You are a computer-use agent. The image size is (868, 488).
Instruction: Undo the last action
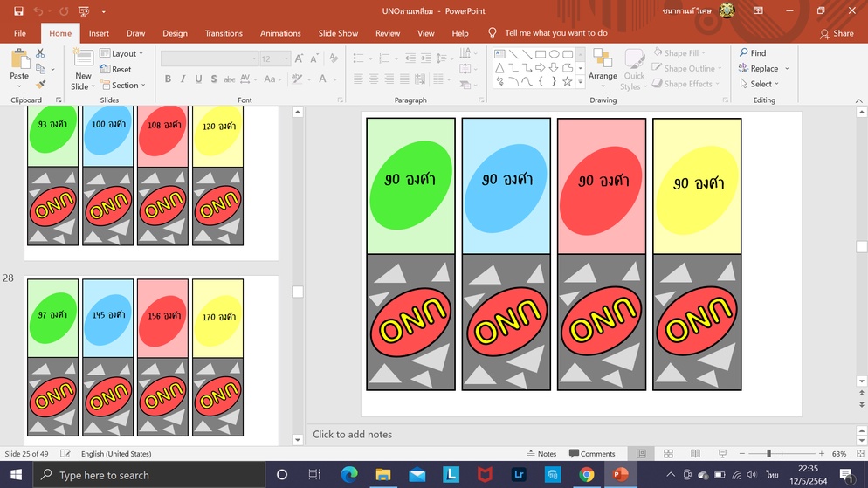pyautogui.click(x=38, y=11)
